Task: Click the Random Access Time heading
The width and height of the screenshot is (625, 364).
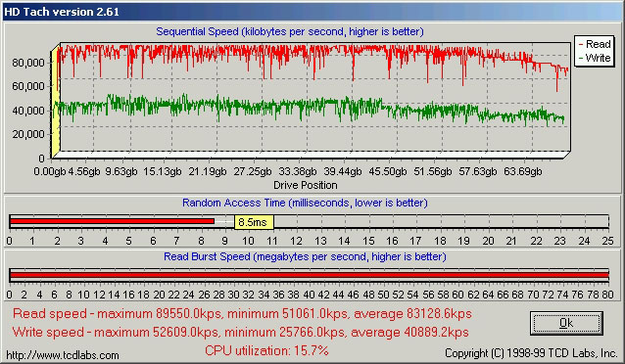Action: 305,203
